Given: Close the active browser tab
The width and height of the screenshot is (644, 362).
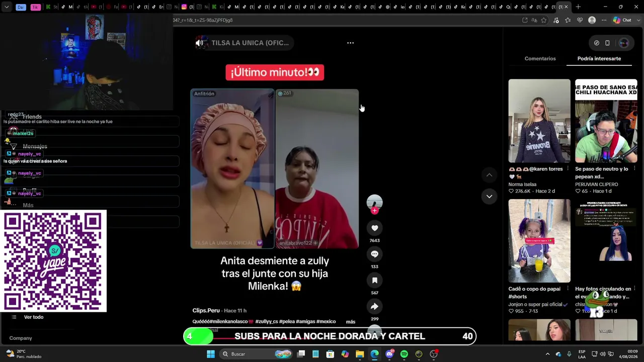Looking at the screenshot, I should [566, 7].
